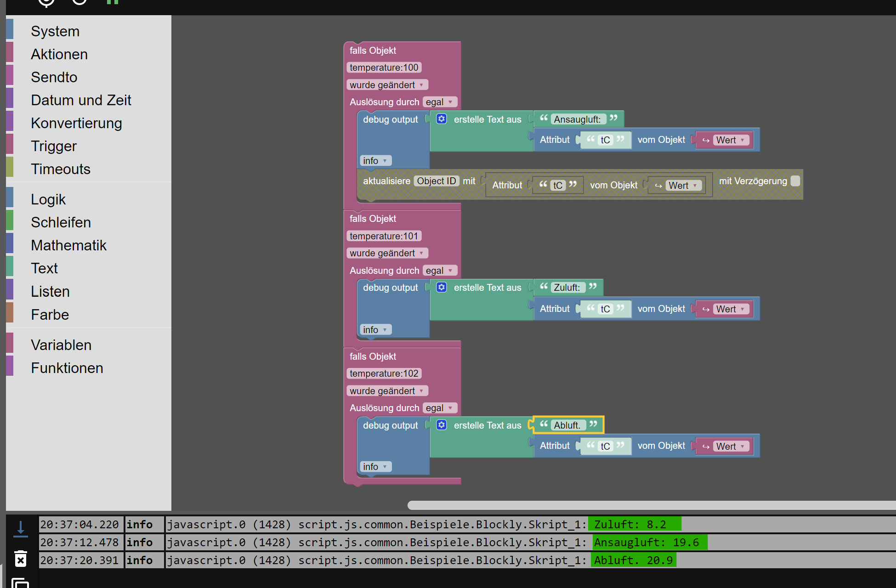Click the horizontal workspace scrollbar
This screenshot has height=588, width=896.
point(643,505)
